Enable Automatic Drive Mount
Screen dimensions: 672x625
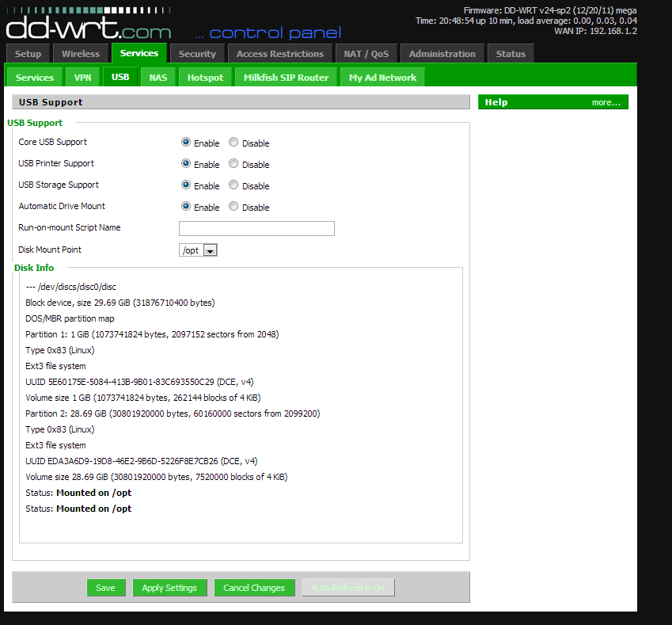click(185, 206)
